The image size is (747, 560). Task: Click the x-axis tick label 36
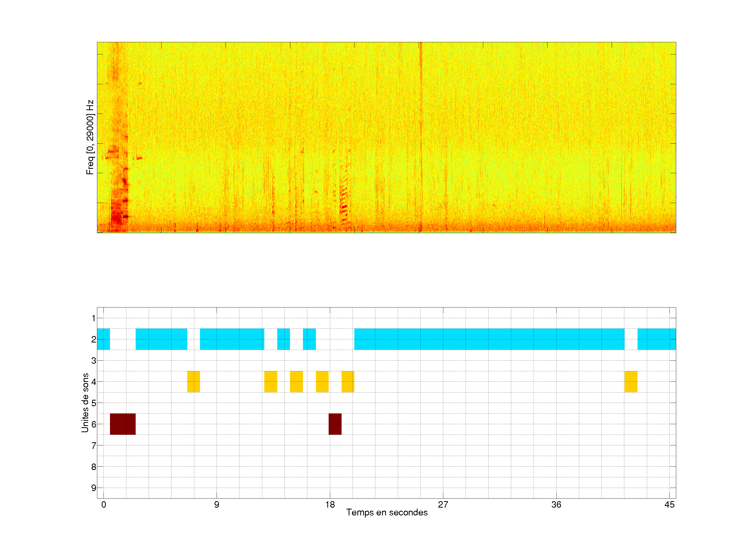coord(556,505)
